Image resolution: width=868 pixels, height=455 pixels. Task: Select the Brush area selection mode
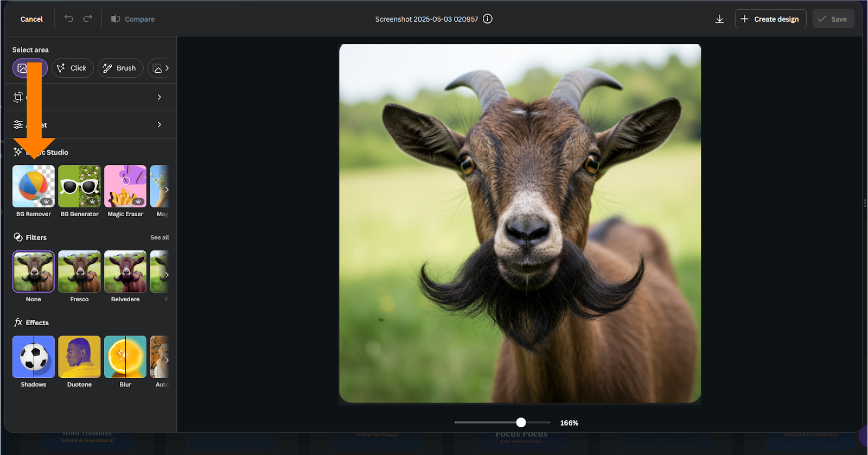(120, 68)
